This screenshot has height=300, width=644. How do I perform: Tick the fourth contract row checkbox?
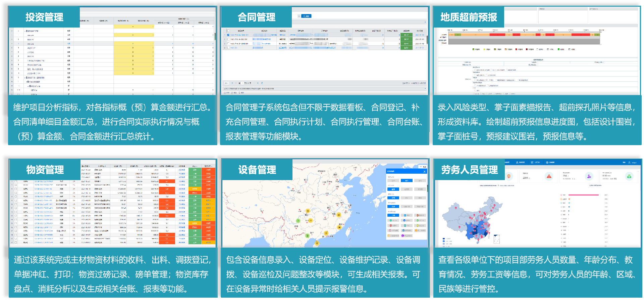point(228,48)
